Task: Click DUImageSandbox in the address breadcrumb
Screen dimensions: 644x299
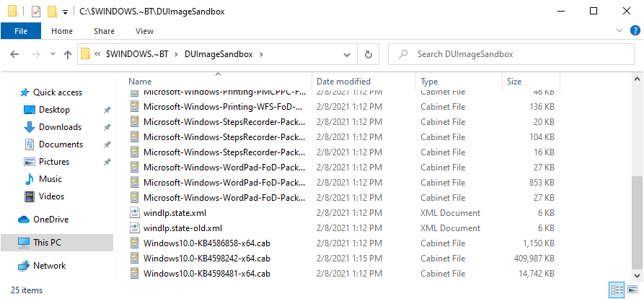Action: 219,54
